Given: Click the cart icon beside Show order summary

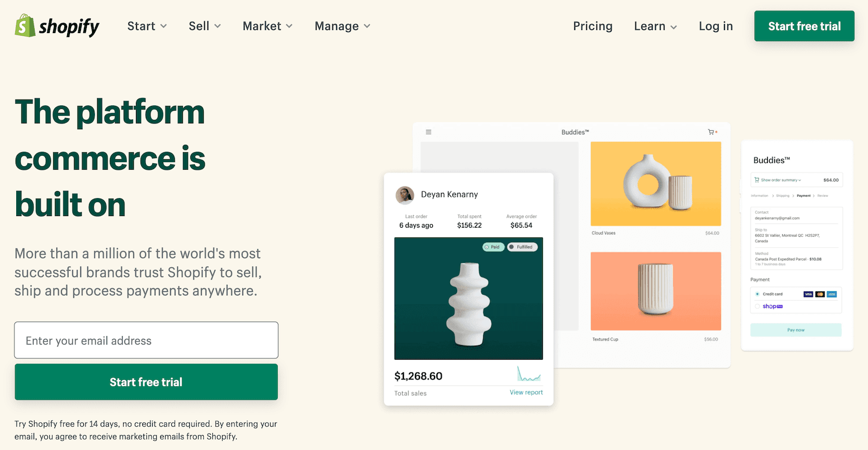Looking at the screenshot, I should pos(757,180).
